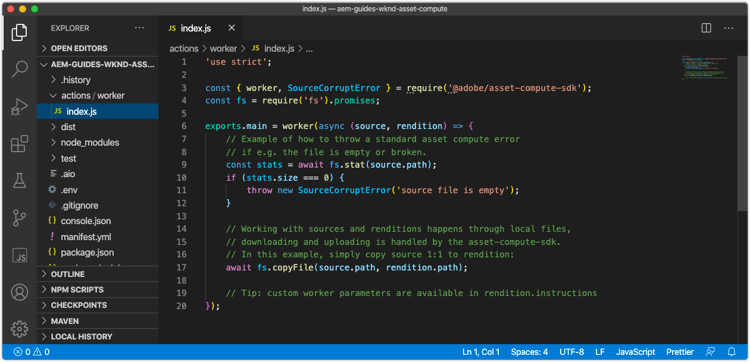The height and width of the screenshot is (362, 750).
Task: Click the worker breadcrumb segment
Action: [223, 48]
